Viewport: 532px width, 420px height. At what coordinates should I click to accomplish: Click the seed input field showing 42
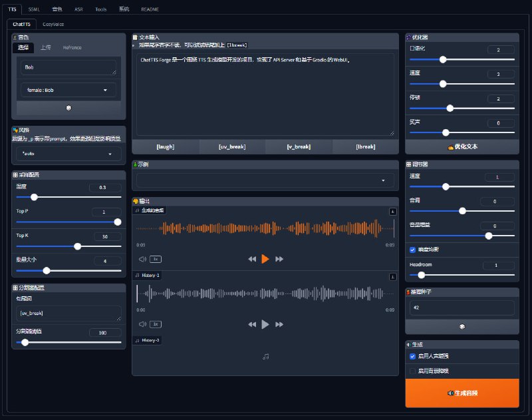pyautogui.click(x=462, y=308)
